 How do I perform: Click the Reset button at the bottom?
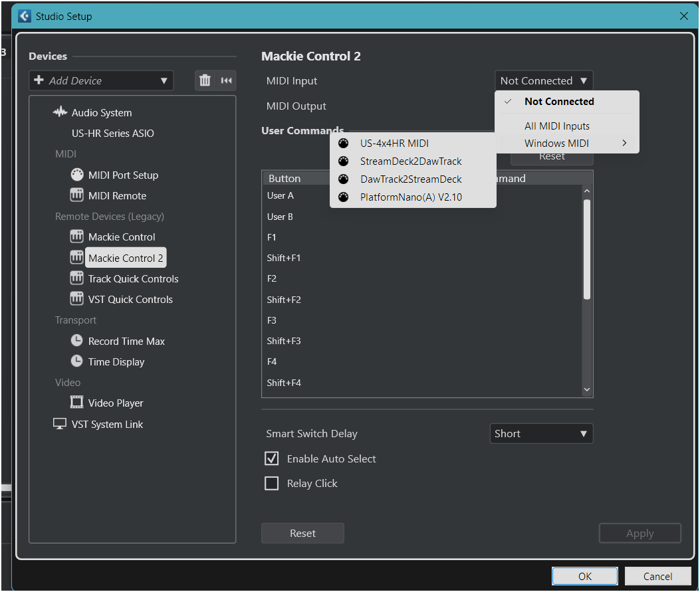(x=302, y=533)
